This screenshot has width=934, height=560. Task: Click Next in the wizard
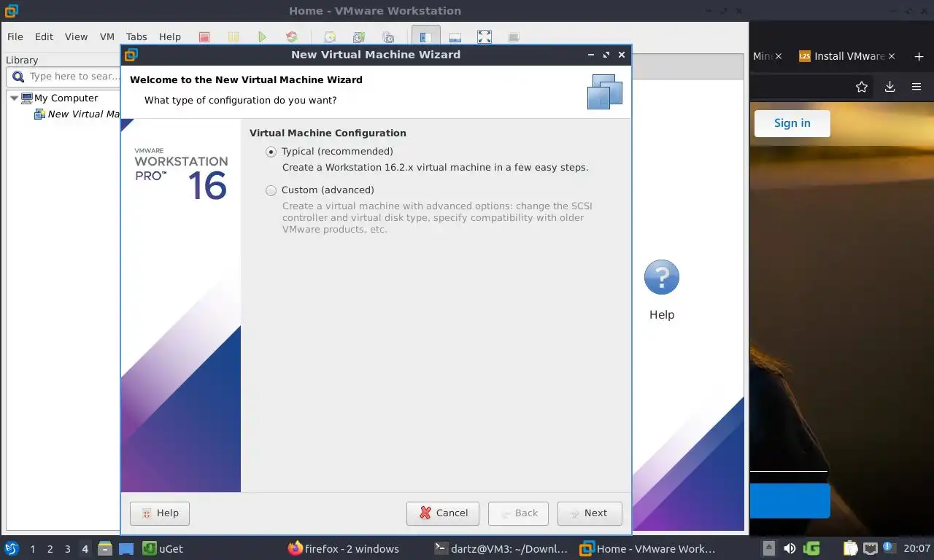590,513
